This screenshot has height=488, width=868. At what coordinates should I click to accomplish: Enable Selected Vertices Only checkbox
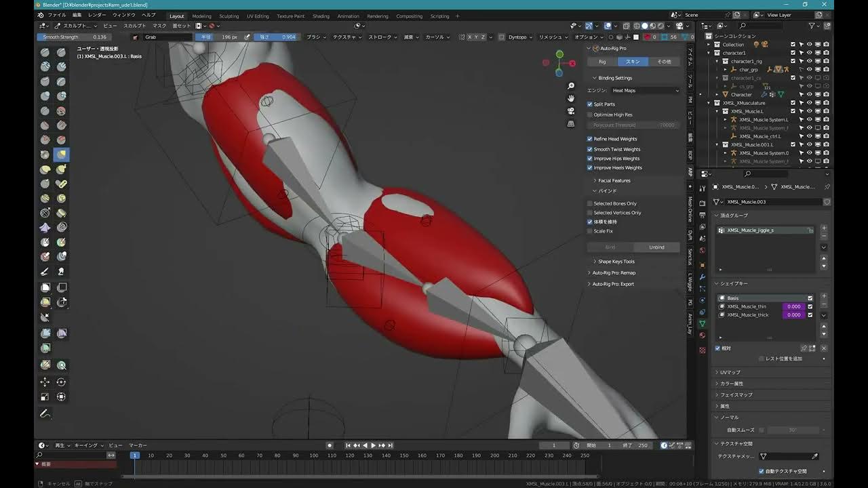tap(590, 213)
